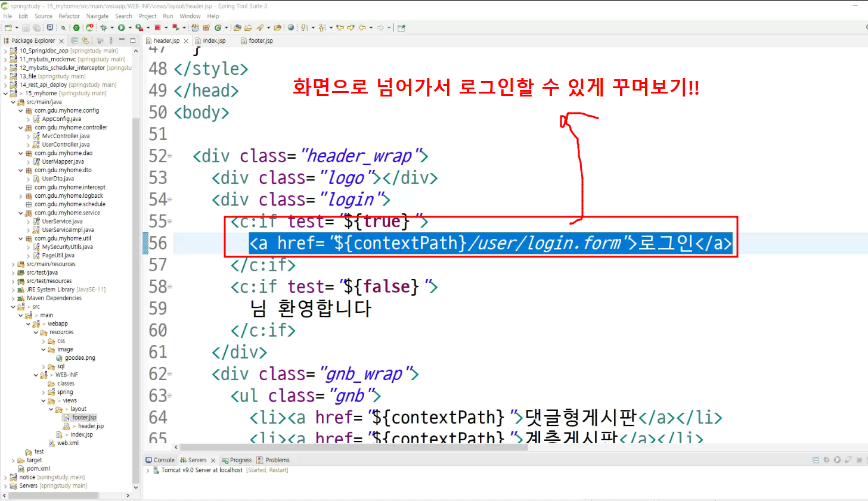Collapse the WEB-INF folder
Viewport: 868px width, 501px height.
(x=36, y=375)
